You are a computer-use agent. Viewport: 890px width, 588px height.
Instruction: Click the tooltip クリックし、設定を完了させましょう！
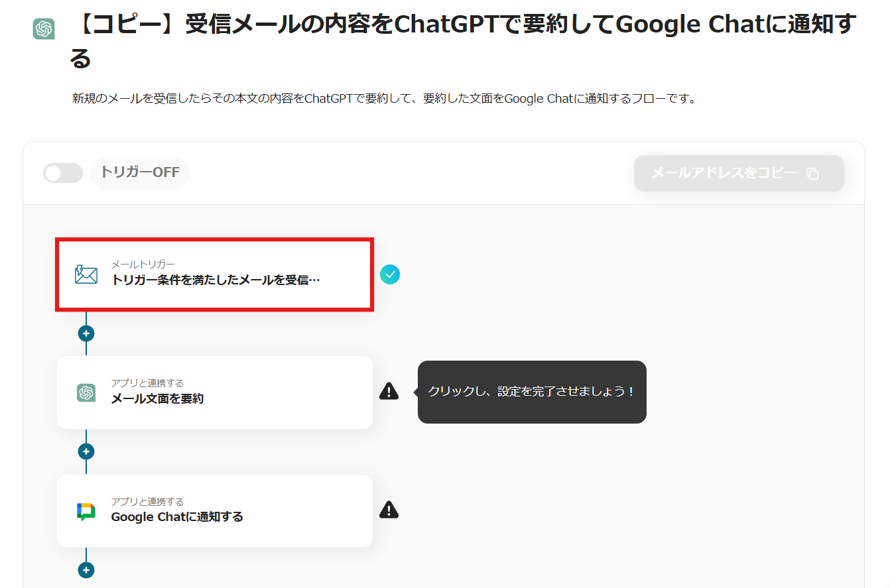pyautogui.click(x=532, y=392)
